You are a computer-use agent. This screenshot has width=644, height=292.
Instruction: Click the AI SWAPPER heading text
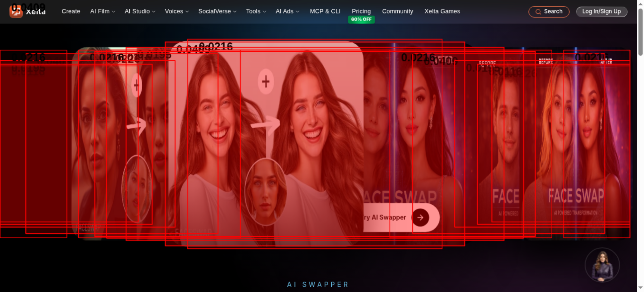tap(318, 285)
